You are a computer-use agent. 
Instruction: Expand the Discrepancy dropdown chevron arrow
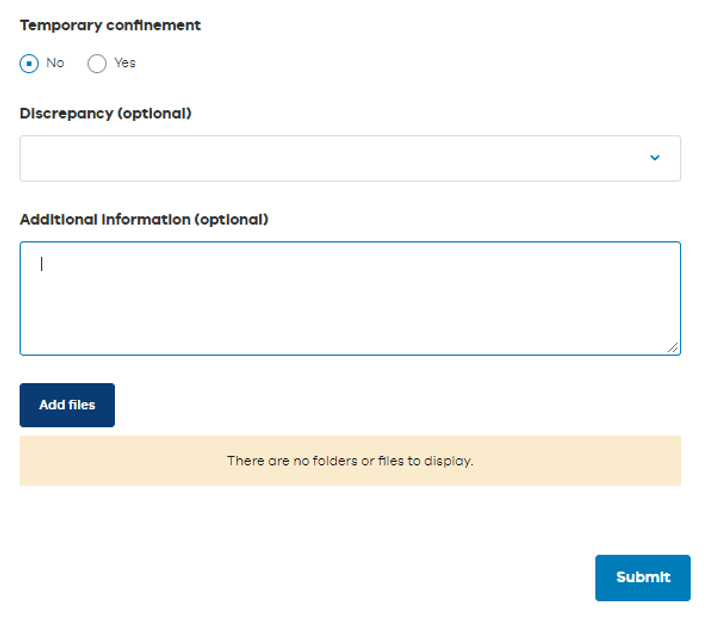click(x=655, y=158)
